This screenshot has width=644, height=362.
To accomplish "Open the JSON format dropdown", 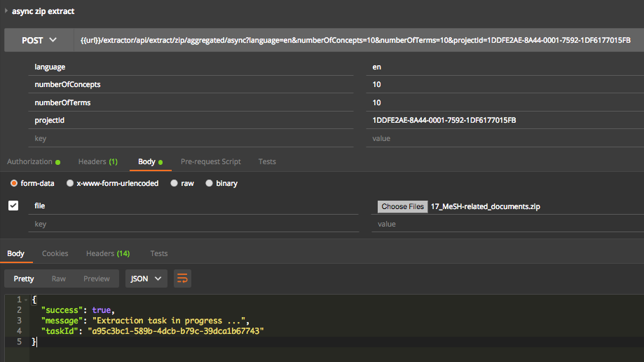I will coord(146,279).
